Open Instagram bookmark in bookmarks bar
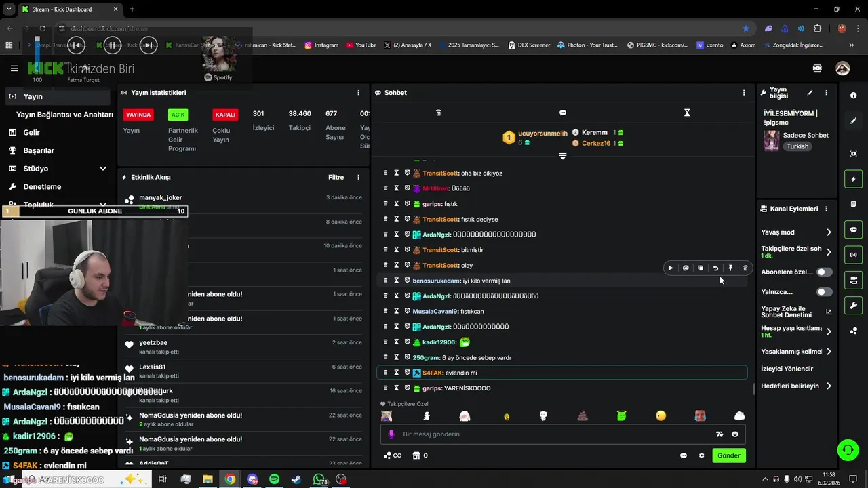Image resolution: width=868 pixels, height=488 pixels. pos(321,45)
